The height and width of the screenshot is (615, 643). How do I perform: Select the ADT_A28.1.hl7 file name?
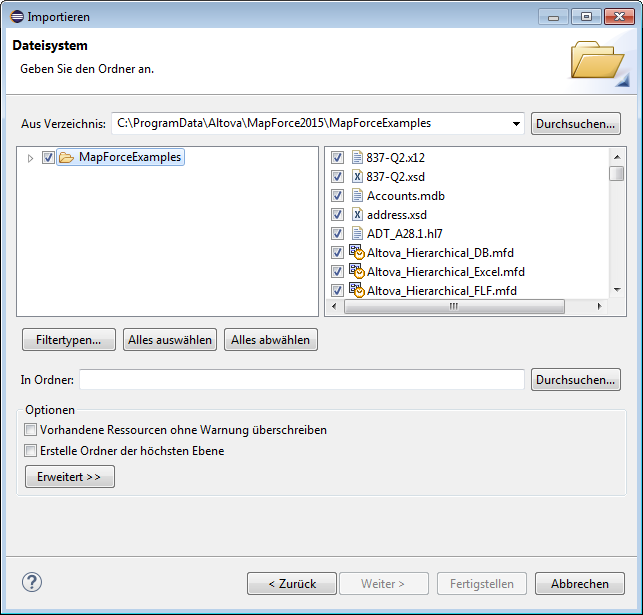(404, 234)
